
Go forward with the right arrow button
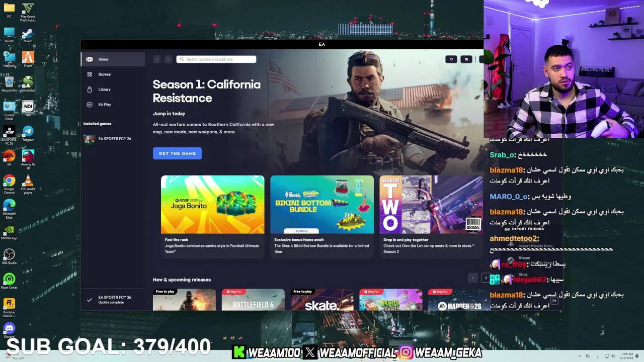[x=168, y=59]
